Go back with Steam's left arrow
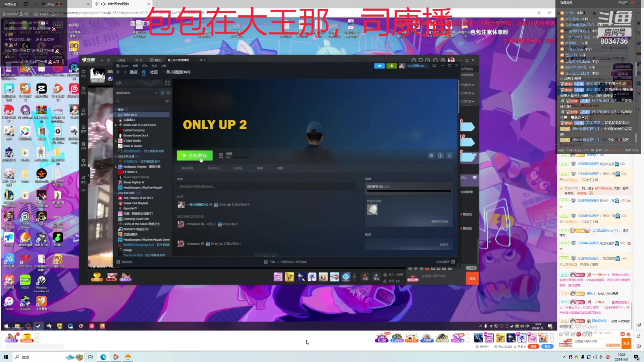 pyautogui.click(x=118, y=72)
